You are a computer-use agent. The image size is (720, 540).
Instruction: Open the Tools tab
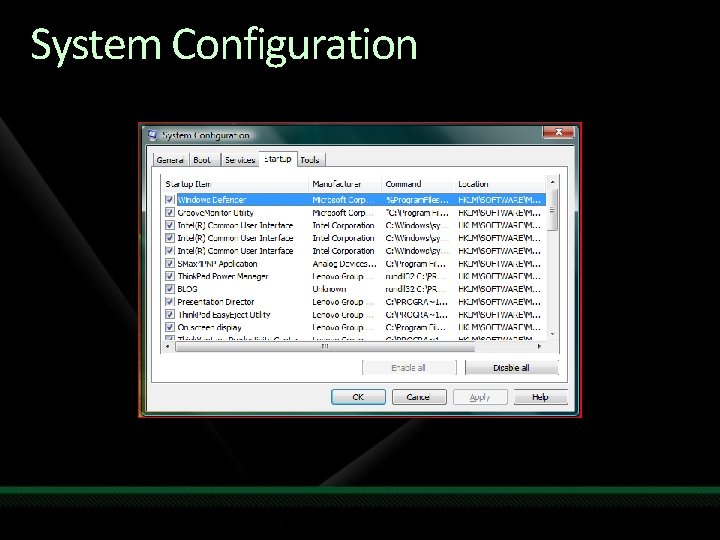point(310,160)
